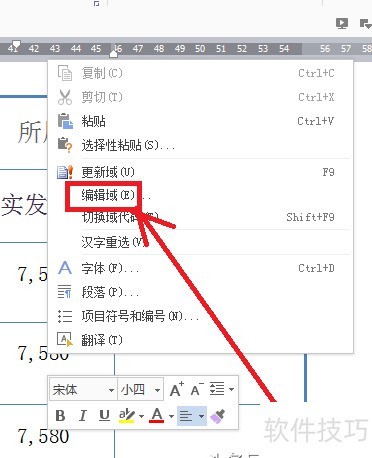The image size is (372, 458).
Task: Open the font size 小四 dropdown
Action: tap(157, 390)
